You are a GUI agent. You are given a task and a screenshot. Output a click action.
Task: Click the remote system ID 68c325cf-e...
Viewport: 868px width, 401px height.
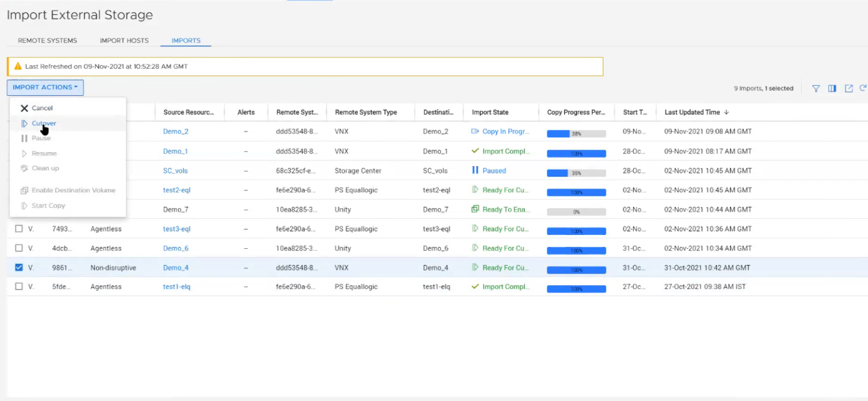[296, 170]
